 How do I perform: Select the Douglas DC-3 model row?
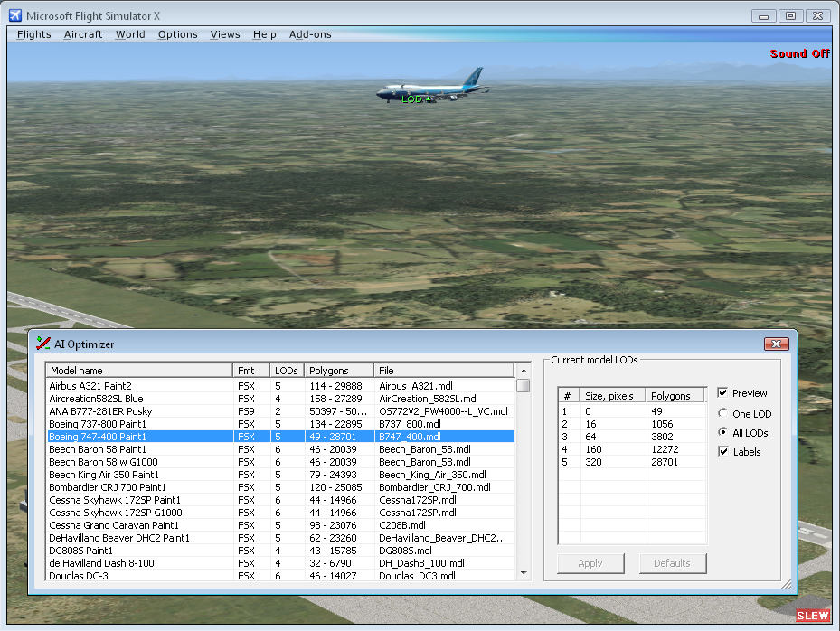280,576
